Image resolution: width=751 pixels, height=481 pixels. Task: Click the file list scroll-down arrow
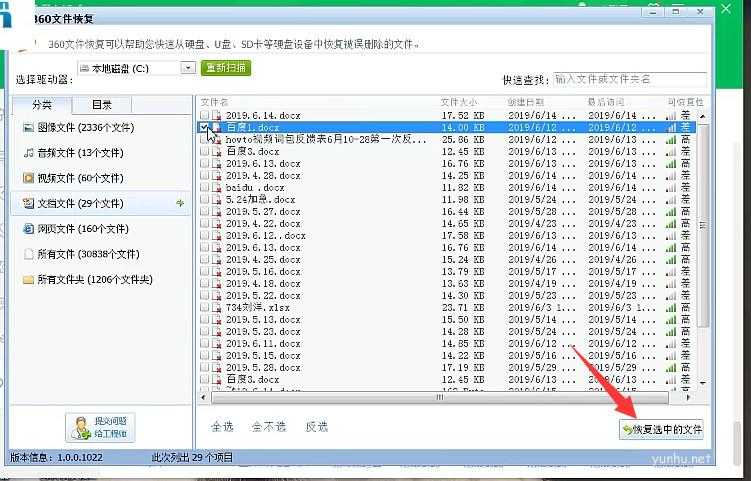click(x=703, y=382)
